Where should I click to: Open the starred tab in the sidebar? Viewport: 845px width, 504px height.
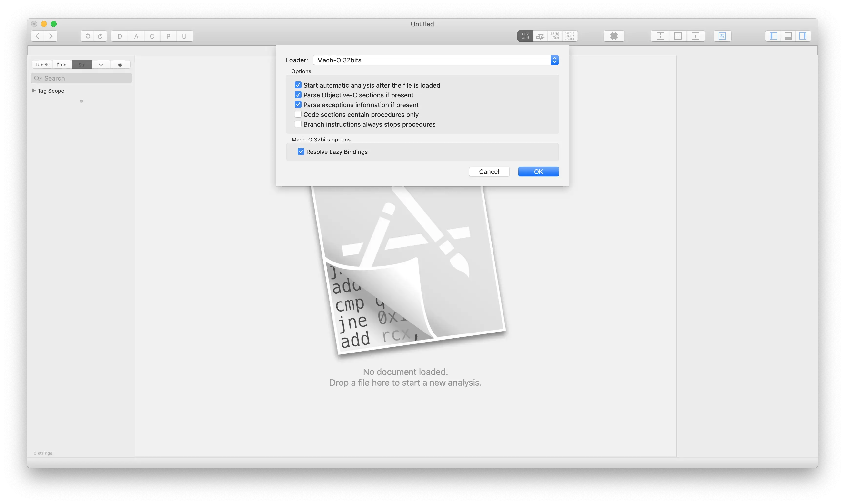click(x=101, y=65)
